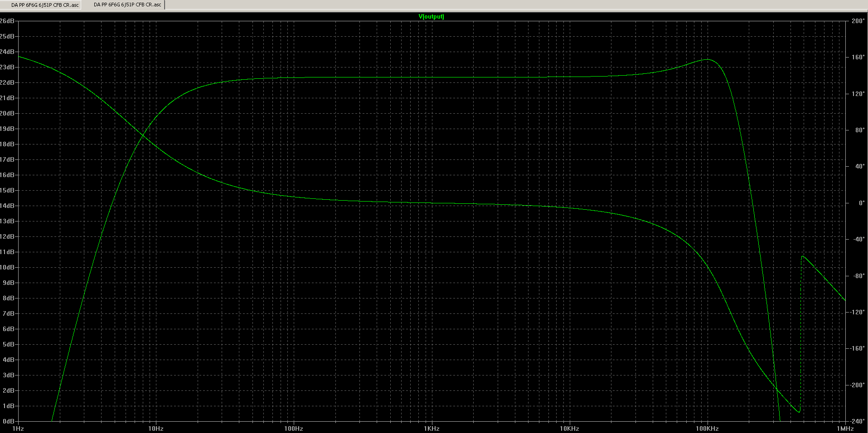Click the 20dB magnitude axis label
This screenshot has width=868, height=433.
[x=7, y=113]
